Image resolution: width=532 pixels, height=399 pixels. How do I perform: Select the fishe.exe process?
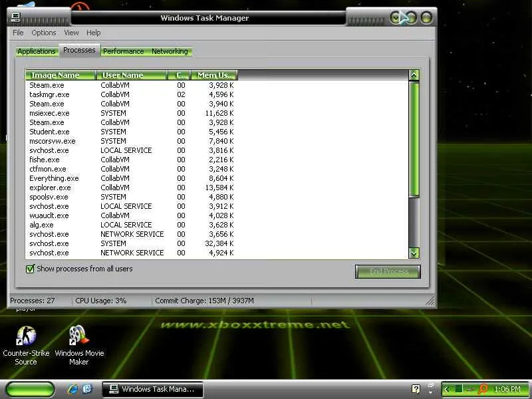(132, 160)
